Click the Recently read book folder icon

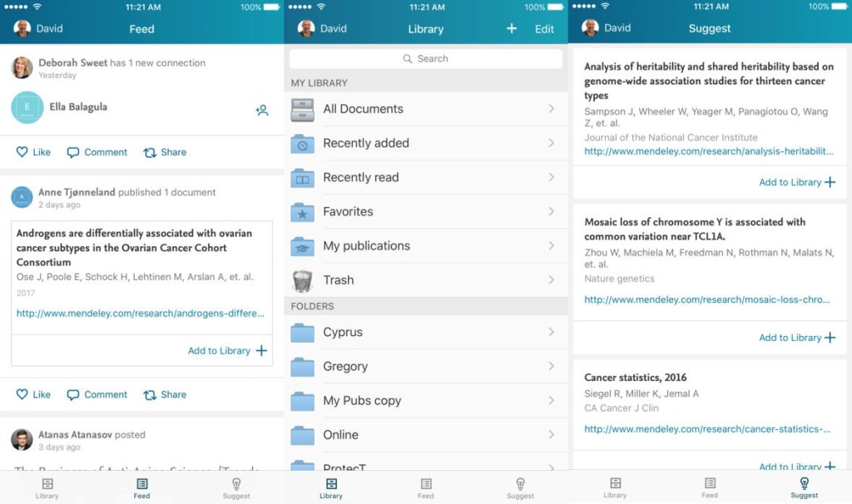click(302, 178)
